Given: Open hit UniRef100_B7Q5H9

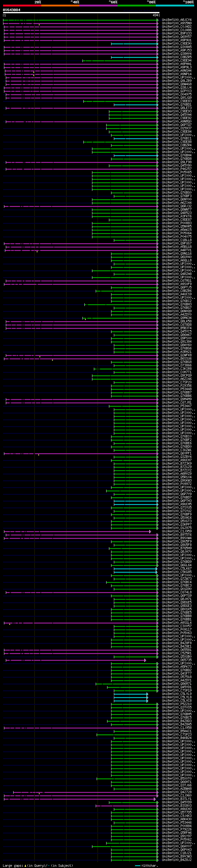Looking at the screenshot, I should [177, 549].
